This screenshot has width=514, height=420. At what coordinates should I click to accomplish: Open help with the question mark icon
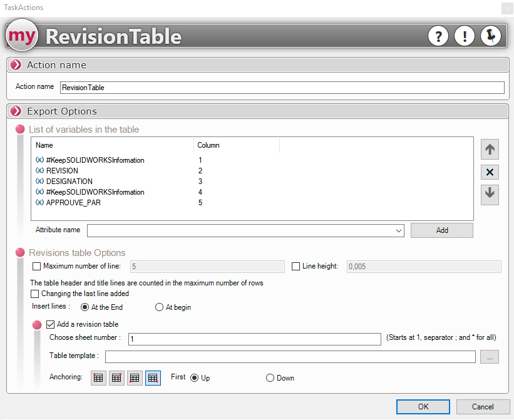[x=438, y=36]
